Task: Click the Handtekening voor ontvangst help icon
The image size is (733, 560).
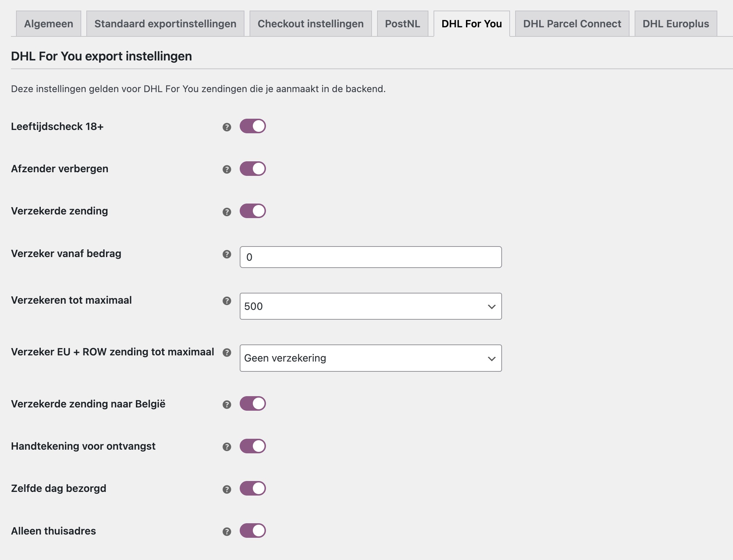Action: click(227, 446)
